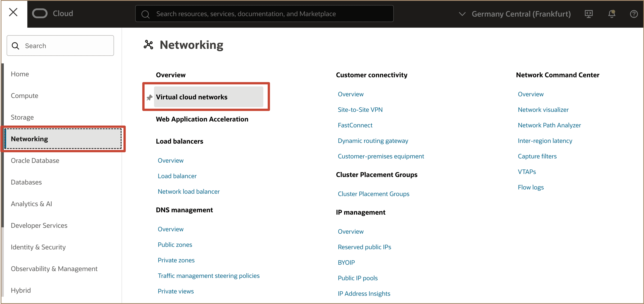
Task: Open Observability & Management menu item
Action: coord(54,269)
